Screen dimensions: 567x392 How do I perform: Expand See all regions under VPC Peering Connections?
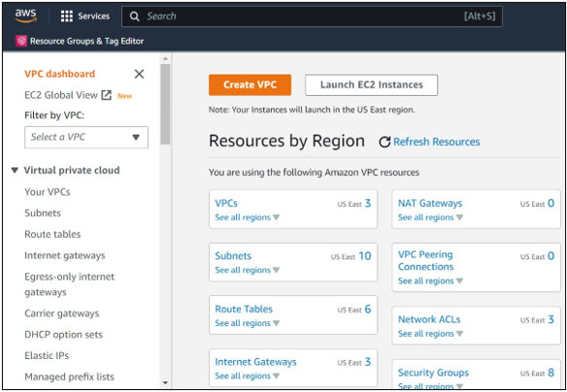tap(430, 281)
